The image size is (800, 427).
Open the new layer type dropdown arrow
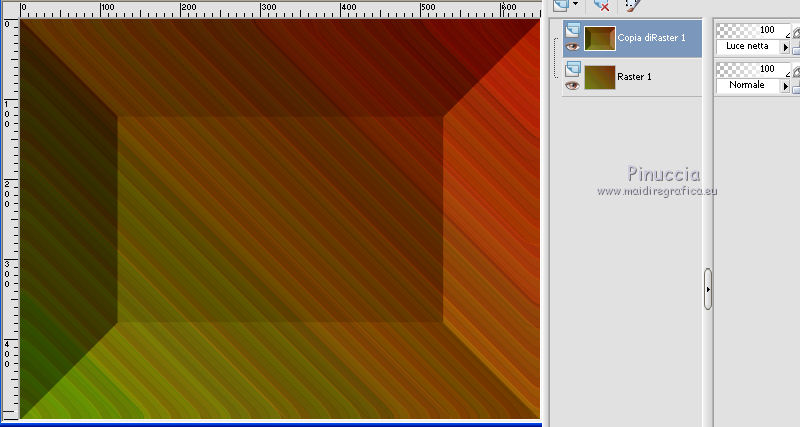pos(576,4)
